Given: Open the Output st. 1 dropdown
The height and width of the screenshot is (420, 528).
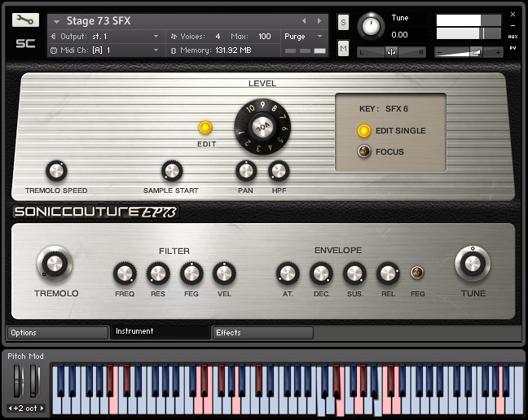Looking at the screenshot, I should (x=156, y=37).
